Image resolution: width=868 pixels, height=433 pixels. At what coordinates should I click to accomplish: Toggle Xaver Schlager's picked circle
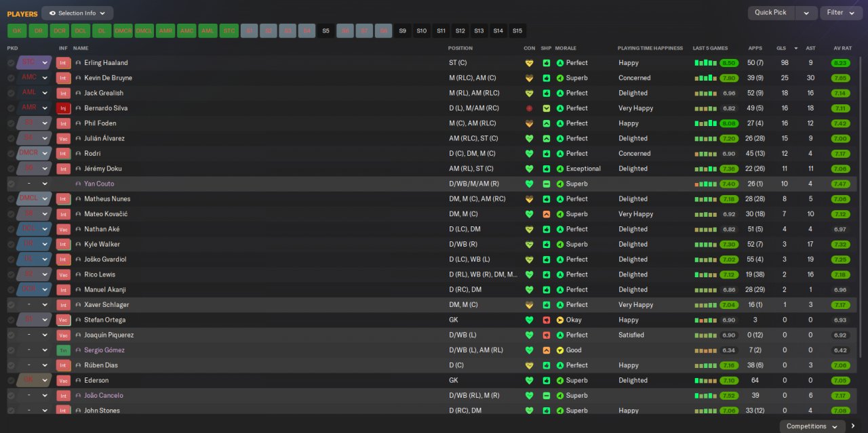coord(11,305)
